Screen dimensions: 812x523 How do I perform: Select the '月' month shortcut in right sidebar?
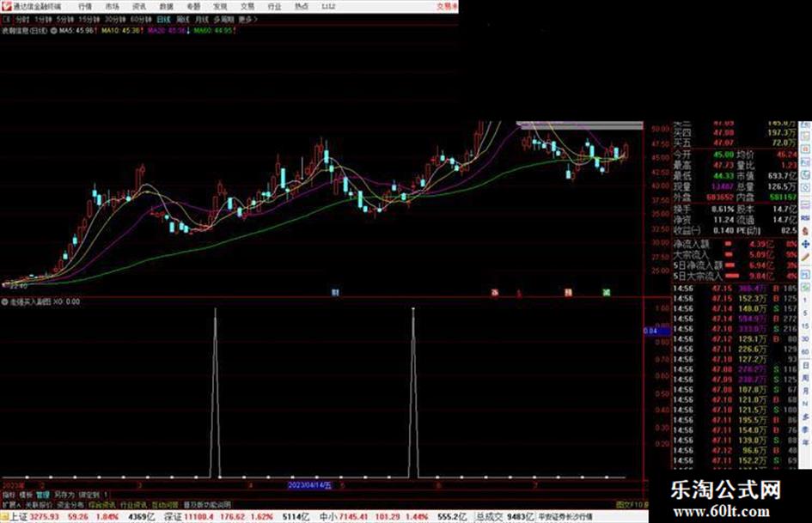[x=805, y=391]
